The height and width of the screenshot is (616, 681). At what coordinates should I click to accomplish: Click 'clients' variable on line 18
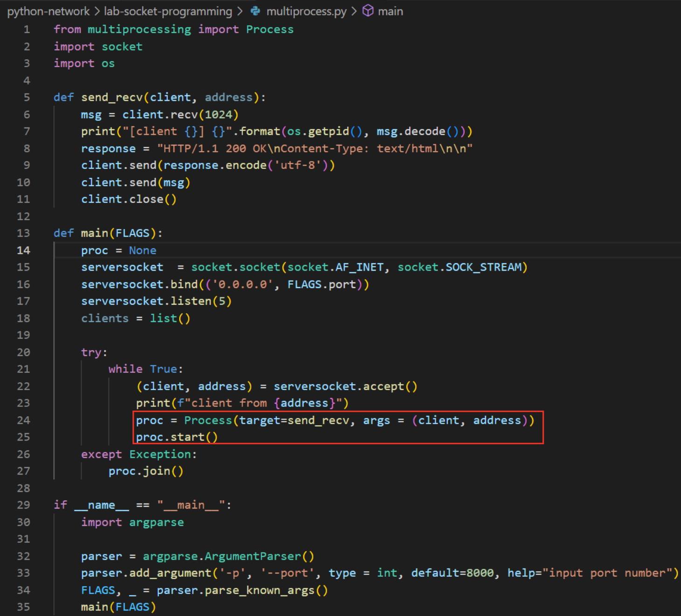click(105, 318)
